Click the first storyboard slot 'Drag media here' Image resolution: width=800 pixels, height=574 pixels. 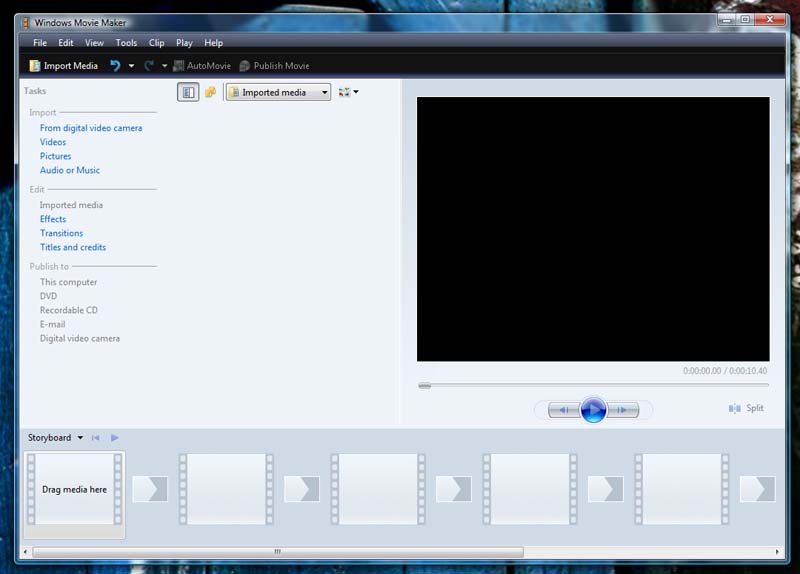pyautogui.click(x=74, y=490)
